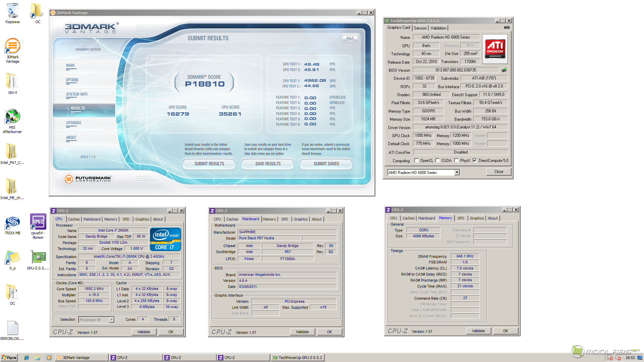Screen dimensions: 644x362
Task: Launch the GPU-Z.0.5 desktop icon
Action: pos(38,260)
